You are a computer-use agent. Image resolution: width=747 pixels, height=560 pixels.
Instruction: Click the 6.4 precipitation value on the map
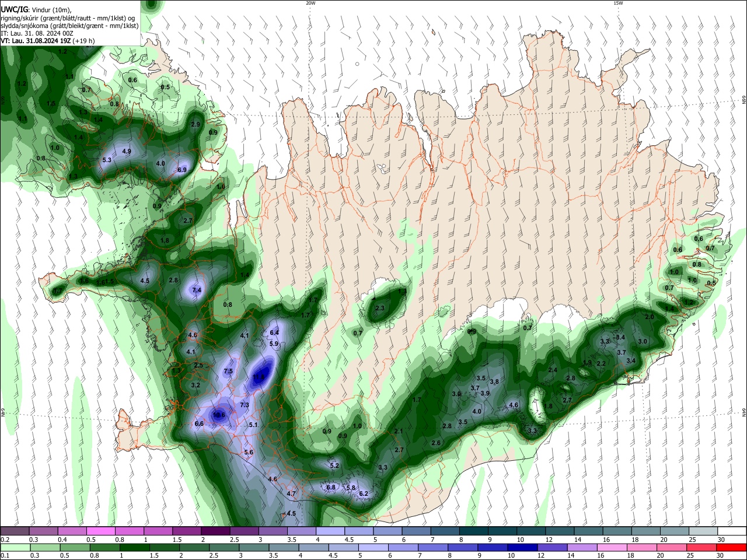coord(274,332)
